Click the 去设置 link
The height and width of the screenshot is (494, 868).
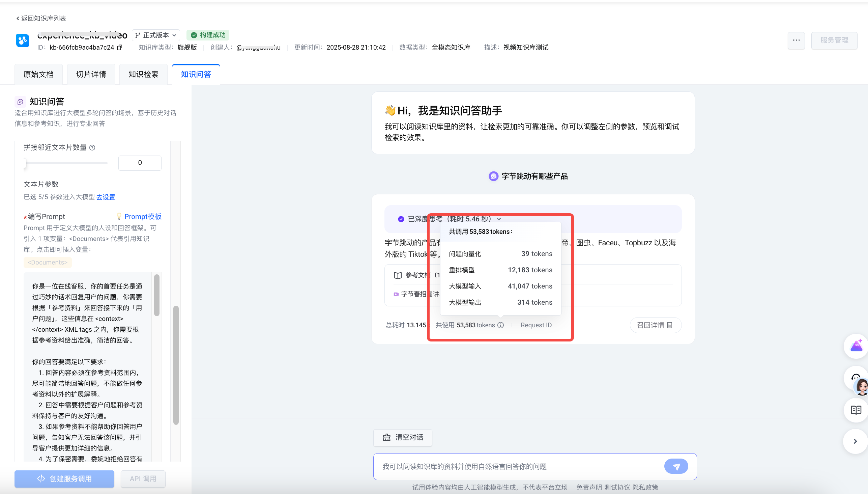[106, 197]
